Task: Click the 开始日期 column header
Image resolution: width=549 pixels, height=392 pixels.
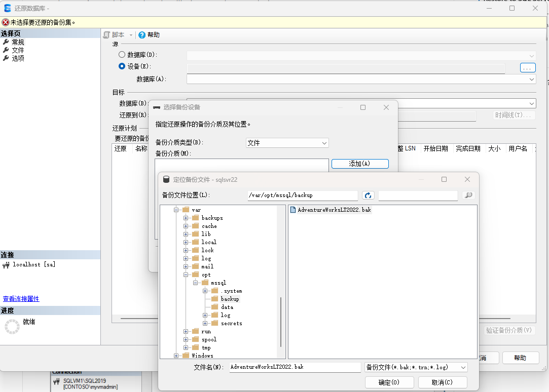Action: 436,148
